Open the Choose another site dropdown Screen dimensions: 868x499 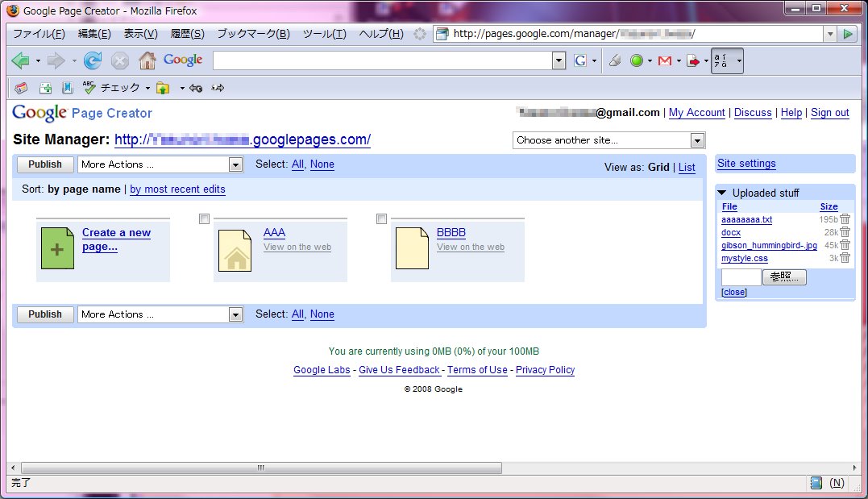coord(609,140)
